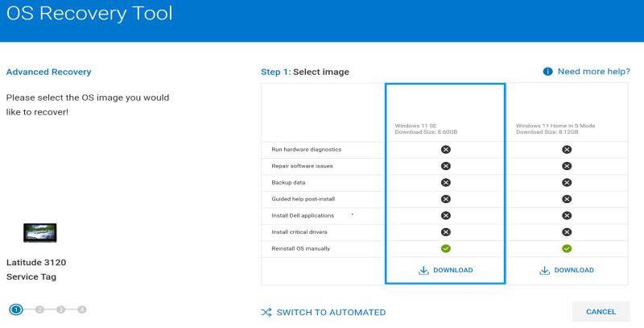The image size is (644, 328).
Task: Click the Switch to Automated link
Action: tap(331, 312)
